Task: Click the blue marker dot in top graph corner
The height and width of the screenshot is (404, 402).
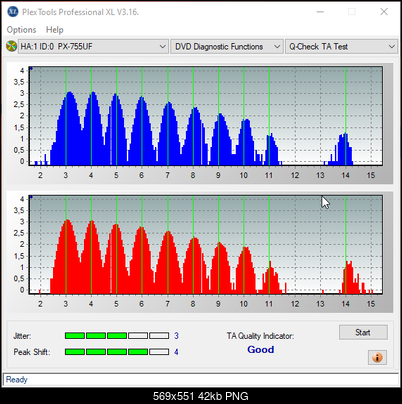Action: 31,68
